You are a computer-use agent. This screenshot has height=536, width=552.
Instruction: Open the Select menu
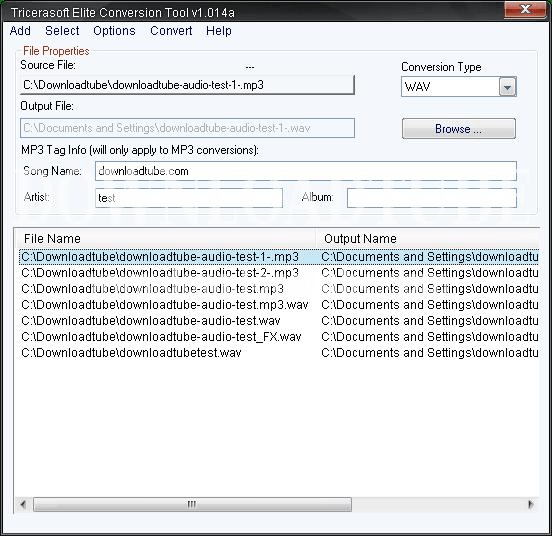62,31
